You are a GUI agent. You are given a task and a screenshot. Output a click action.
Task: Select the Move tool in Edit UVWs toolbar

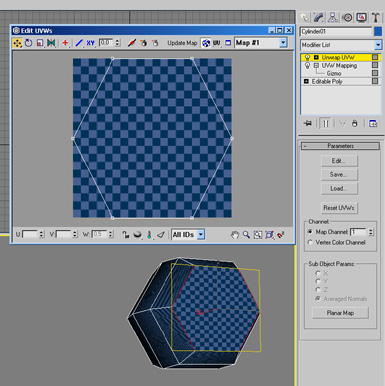point(17,43)
